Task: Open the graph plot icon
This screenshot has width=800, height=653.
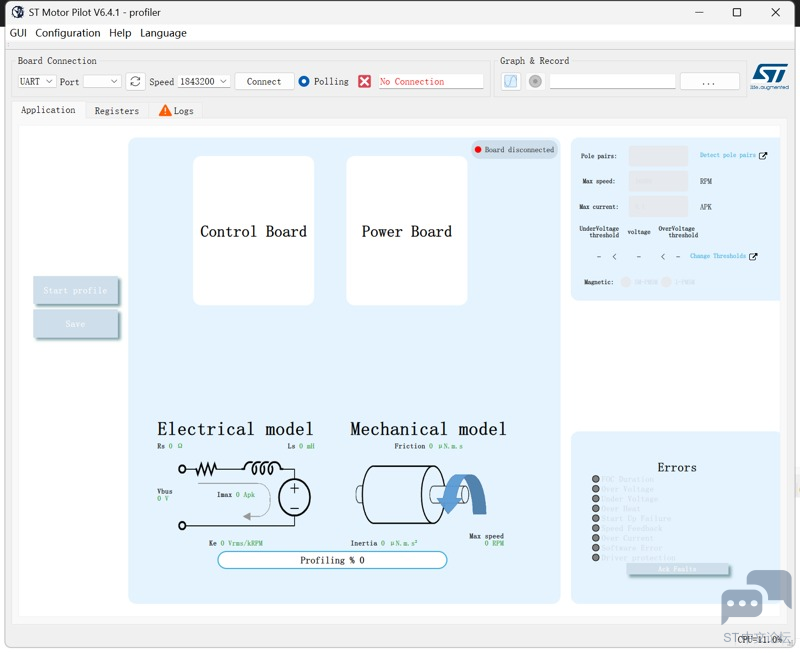Action: 511,81
